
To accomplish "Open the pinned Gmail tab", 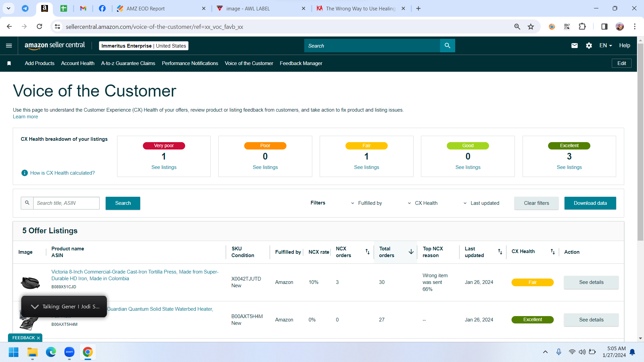I will tap(83, 8).
